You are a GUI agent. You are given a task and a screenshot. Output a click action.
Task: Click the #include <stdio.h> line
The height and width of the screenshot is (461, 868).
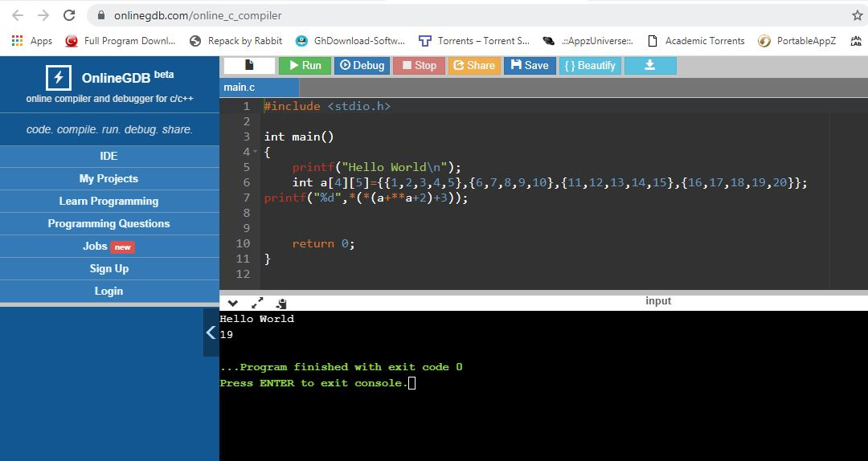click(327, 106)
